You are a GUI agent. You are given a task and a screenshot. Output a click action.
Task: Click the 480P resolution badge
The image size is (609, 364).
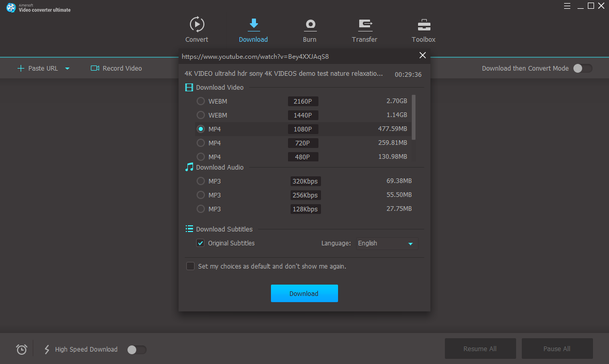pos(303,157)
